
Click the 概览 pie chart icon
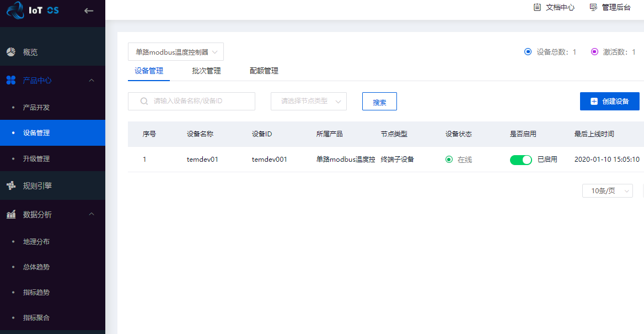point(11,52)
